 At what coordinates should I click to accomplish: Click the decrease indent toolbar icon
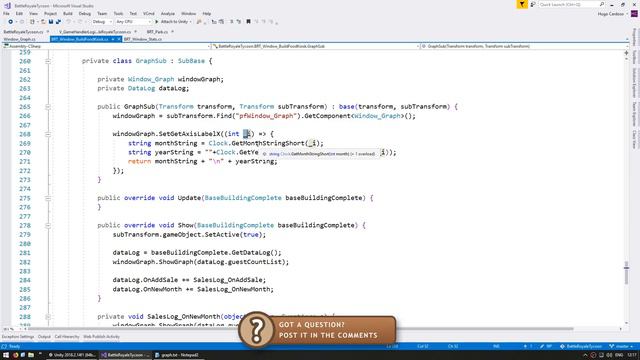click(x=214, y=22)
